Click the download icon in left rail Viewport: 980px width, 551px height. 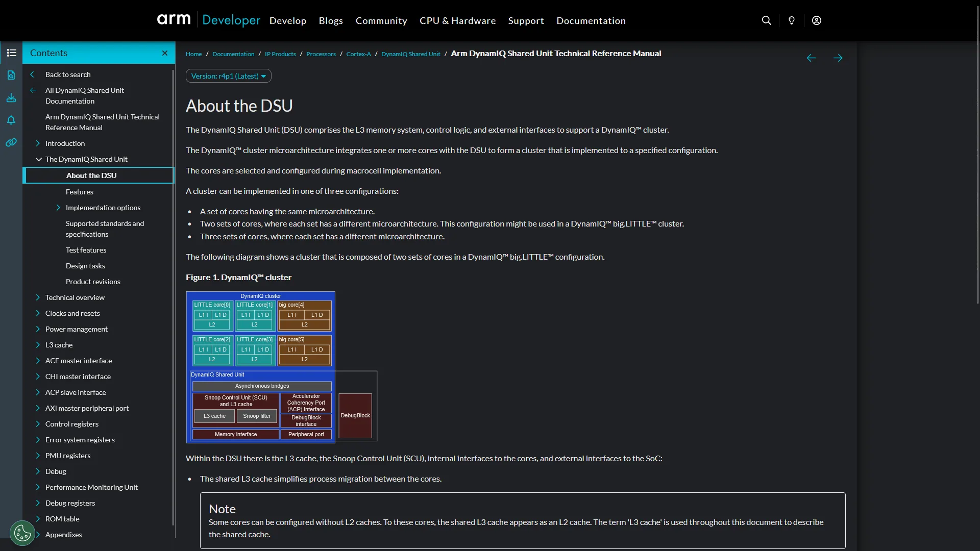11,97
